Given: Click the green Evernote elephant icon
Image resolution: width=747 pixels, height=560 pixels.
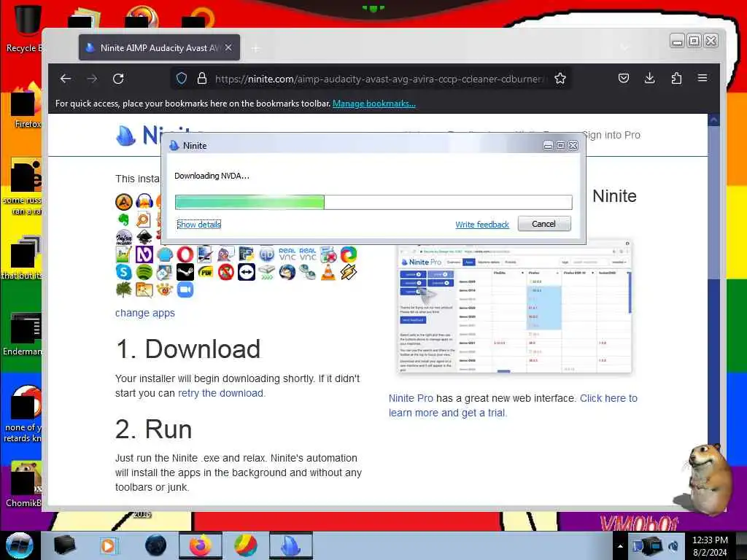Looking at the screenshot, I should click(124, 219).
